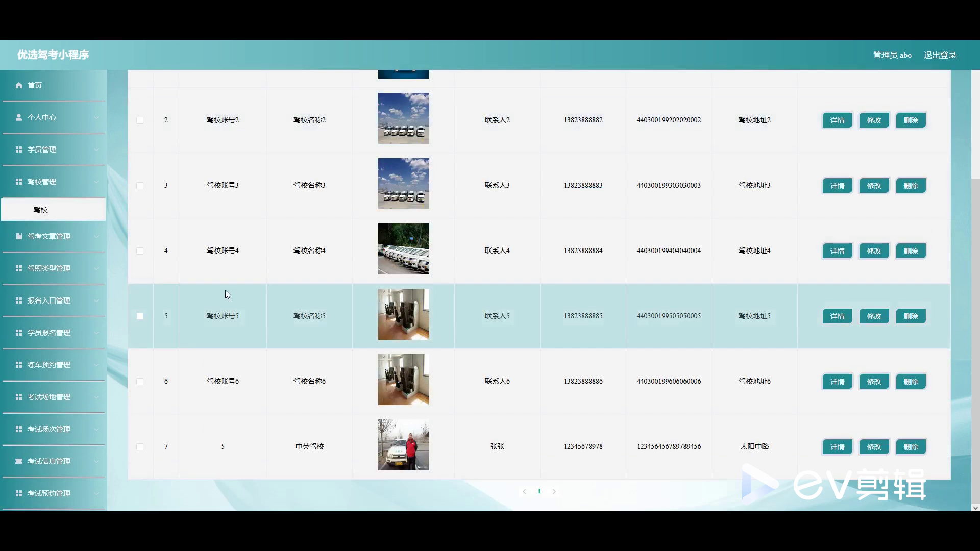Click 退出登录 to log out
The width and height of the screenshot is (980, 551).
coord(940,55)
